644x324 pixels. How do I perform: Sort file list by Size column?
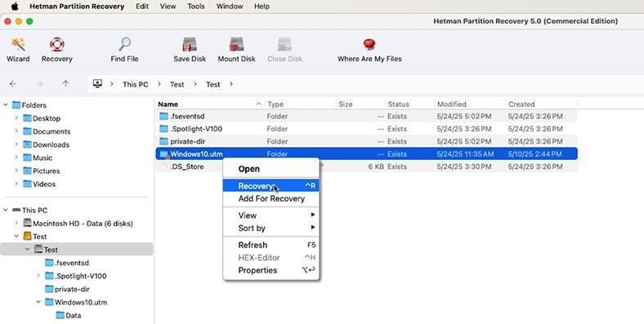360,104
